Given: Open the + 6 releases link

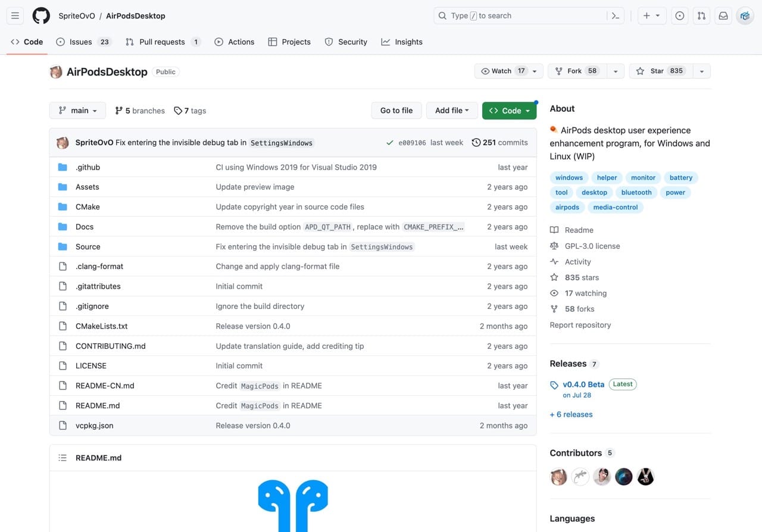Looking at the screenshot, I should coord(571,415).
